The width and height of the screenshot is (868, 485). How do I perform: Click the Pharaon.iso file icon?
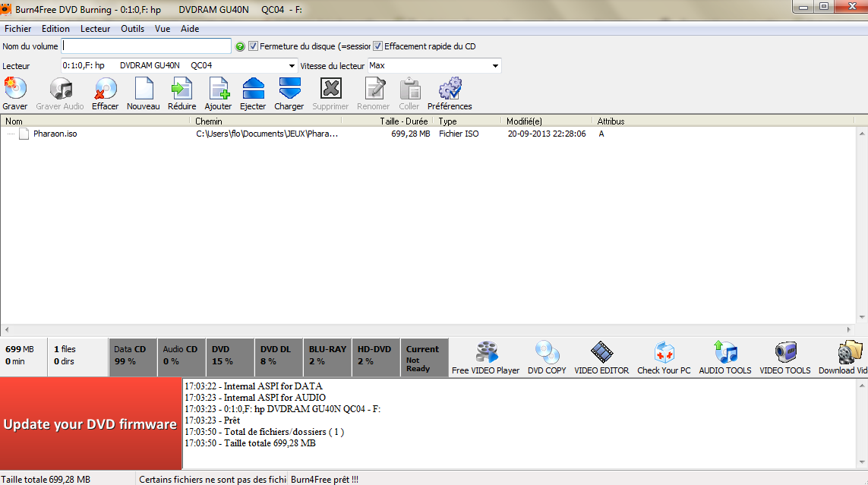coord(24,134)
